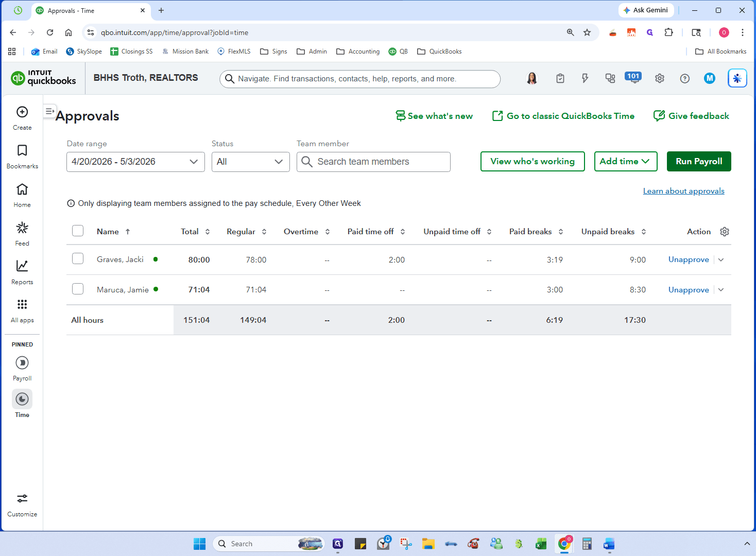Customize the sidebar navigation
The width and height of the screenshot is (756, 556).
pyautogui.click(x=22, y=505)
